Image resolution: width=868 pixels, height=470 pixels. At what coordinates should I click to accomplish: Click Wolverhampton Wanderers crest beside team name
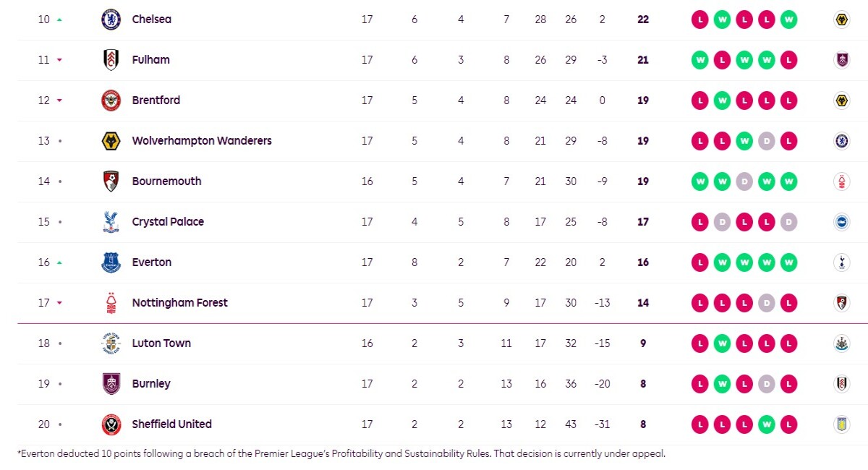click(111, 141)
